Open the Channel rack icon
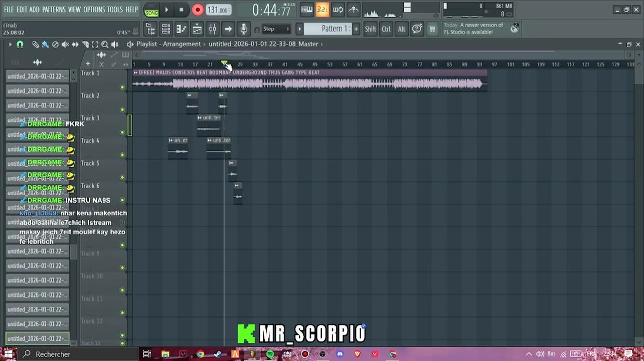The width and height of the screenshot is (644, 361). pos(166,29)
